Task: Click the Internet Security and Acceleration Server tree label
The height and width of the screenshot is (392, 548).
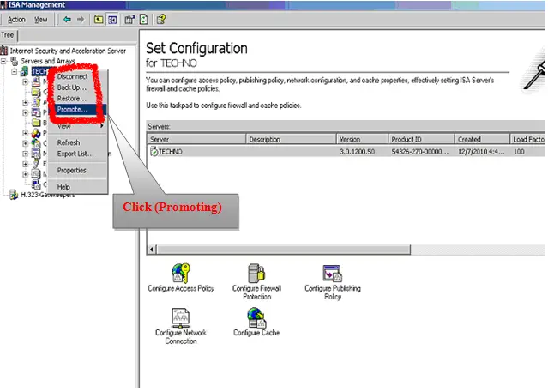Action: coord(68,51)
